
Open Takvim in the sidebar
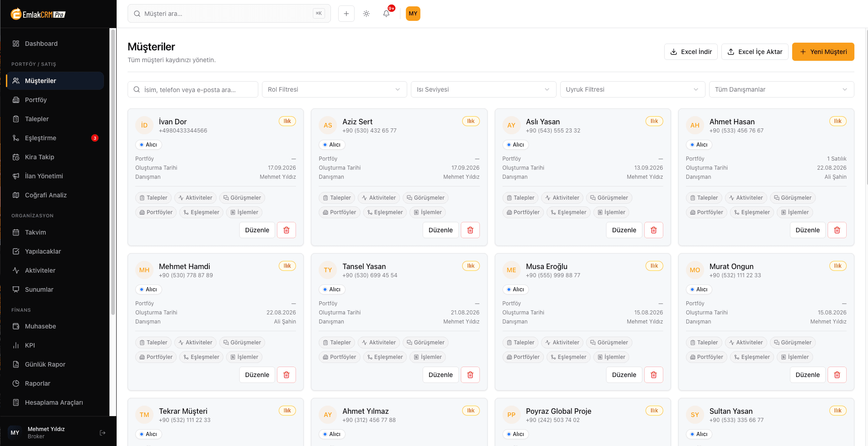tap(55, 232)
